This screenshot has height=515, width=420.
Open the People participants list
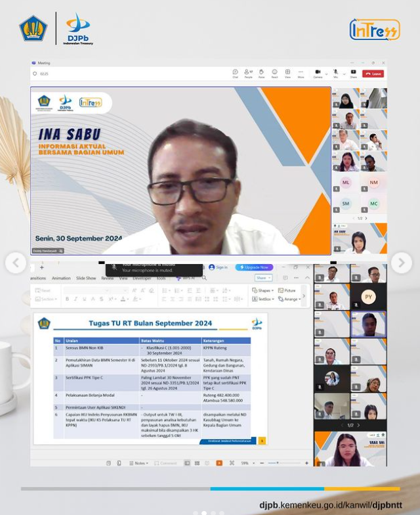tap(248, 74)
